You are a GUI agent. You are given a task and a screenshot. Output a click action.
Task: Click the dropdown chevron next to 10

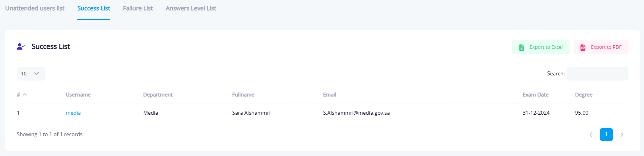[37, 73]
